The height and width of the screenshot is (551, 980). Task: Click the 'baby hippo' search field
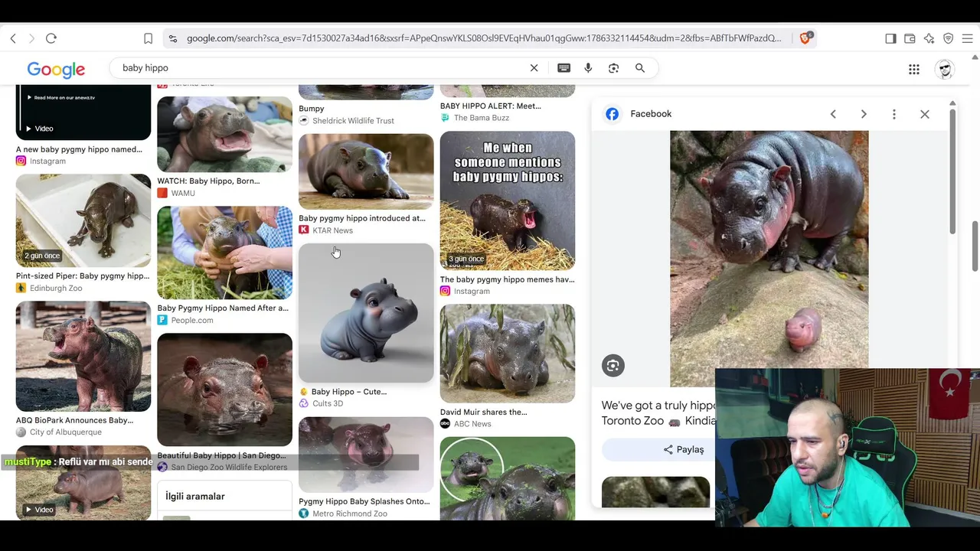click(322, 68)
